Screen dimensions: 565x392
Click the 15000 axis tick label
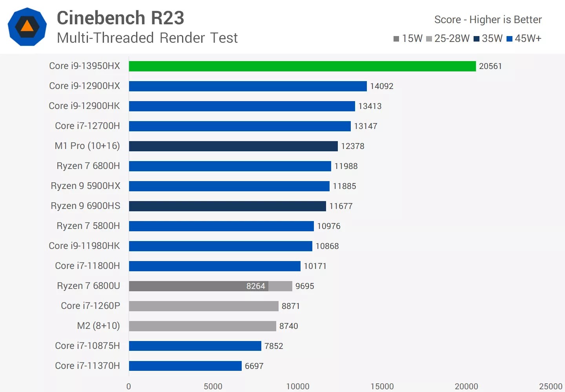tap(382, 387)
